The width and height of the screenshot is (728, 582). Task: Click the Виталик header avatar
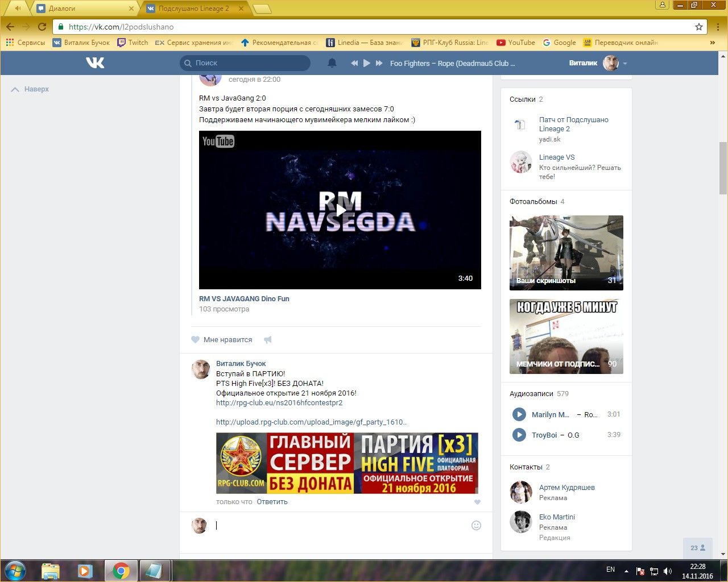coord(611,63)
